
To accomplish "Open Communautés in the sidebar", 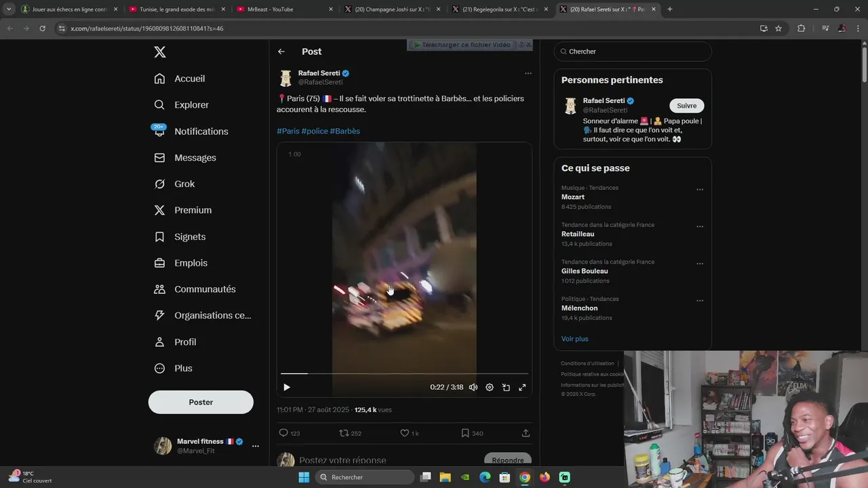I will pos(195,289).
